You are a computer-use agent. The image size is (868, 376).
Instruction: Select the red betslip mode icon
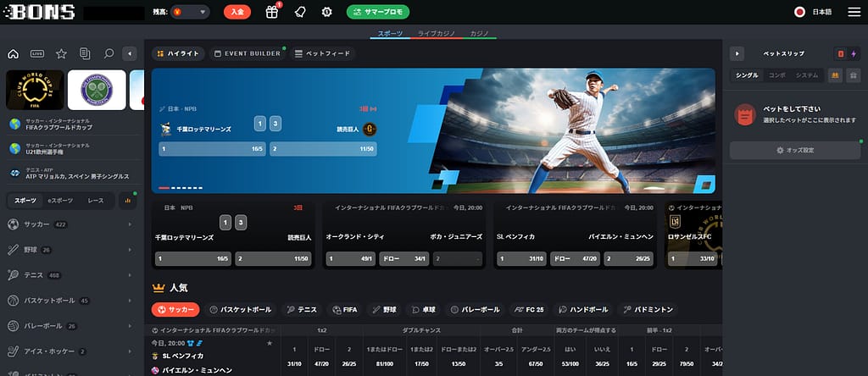coord(840,53)
